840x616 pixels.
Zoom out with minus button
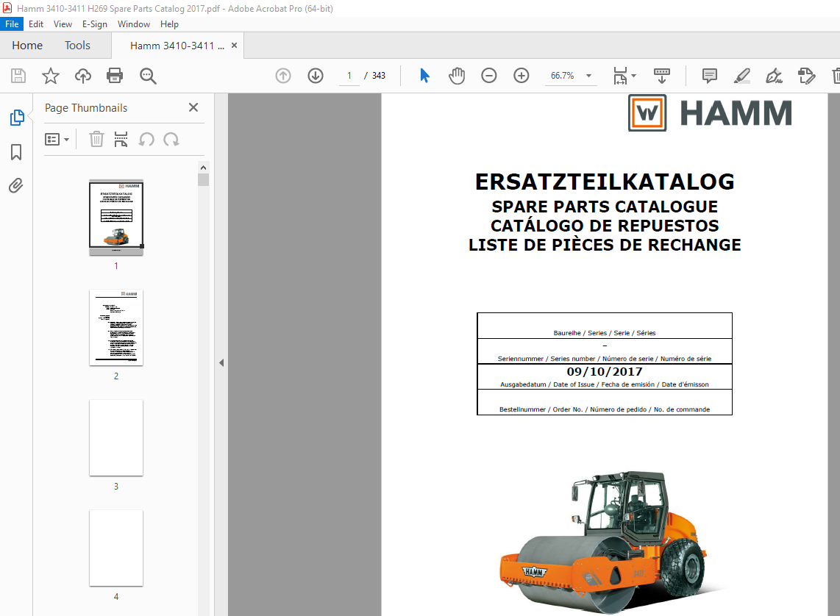pyautogui.click(x=488, y=76)
